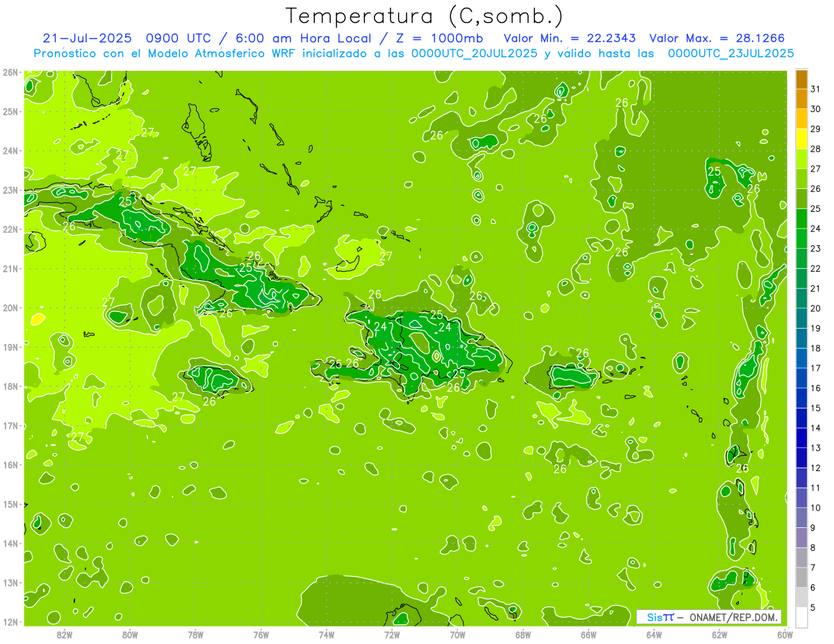Select the olive green swatch between 25 and 26

(801, 199)
